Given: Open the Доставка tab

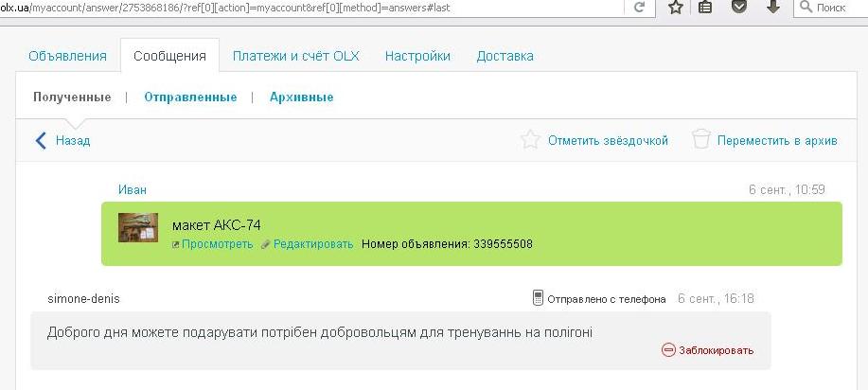Looking at the screenshot, I should [x=505, y=56].
